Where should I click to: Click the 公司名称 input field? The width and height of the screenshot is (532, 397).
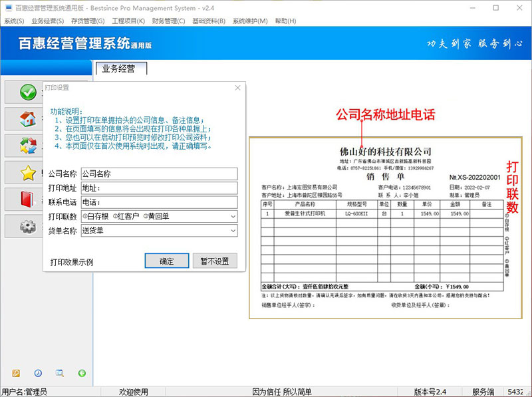pos(159,174)
